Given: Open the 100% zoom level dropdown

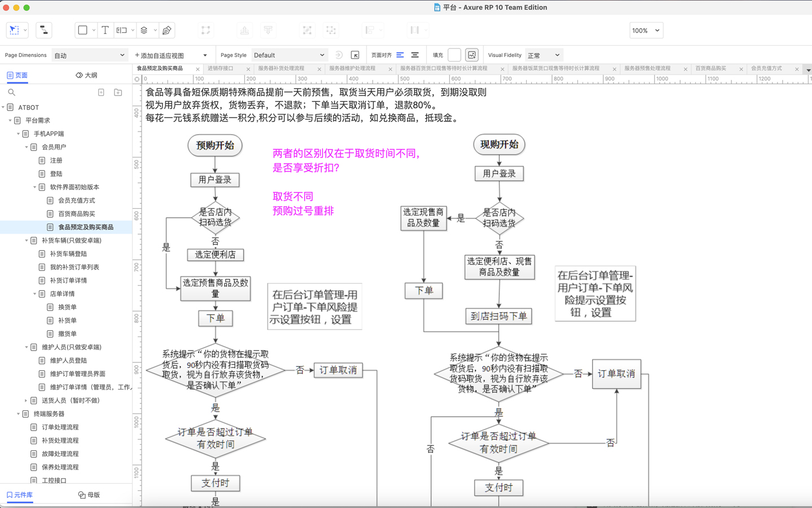Looking at the screenshot, I should click(646, 30).
